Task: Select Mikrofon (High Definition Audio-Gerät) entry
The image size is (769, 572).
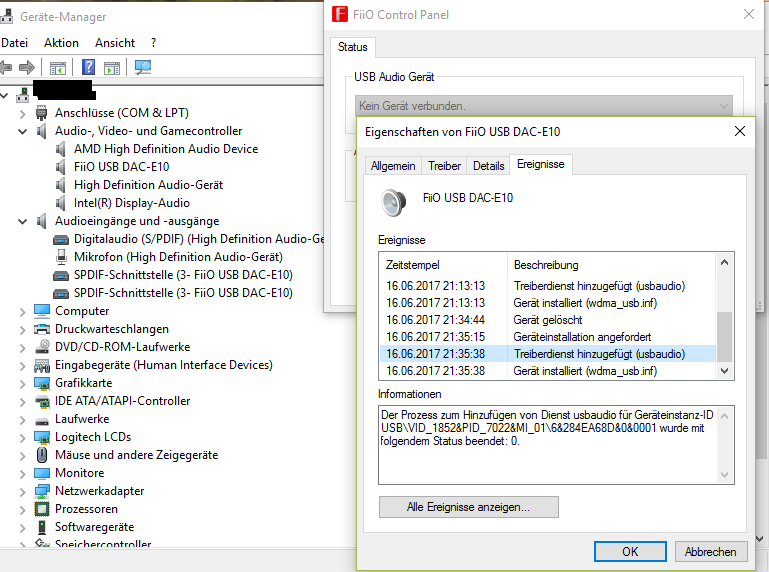Action: coord(178,257)
